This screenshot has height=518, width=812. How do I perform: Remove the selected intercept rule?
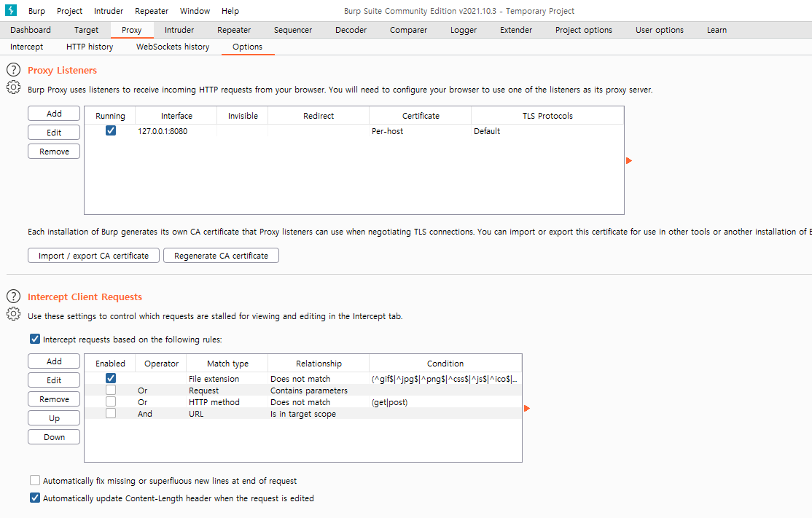(54, 399)
